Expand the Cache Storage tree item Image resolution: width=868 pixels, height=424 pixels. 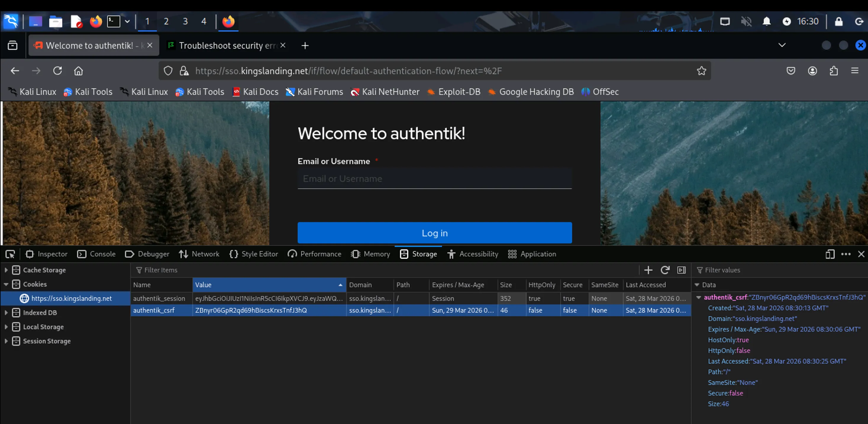tap(6, 270)
